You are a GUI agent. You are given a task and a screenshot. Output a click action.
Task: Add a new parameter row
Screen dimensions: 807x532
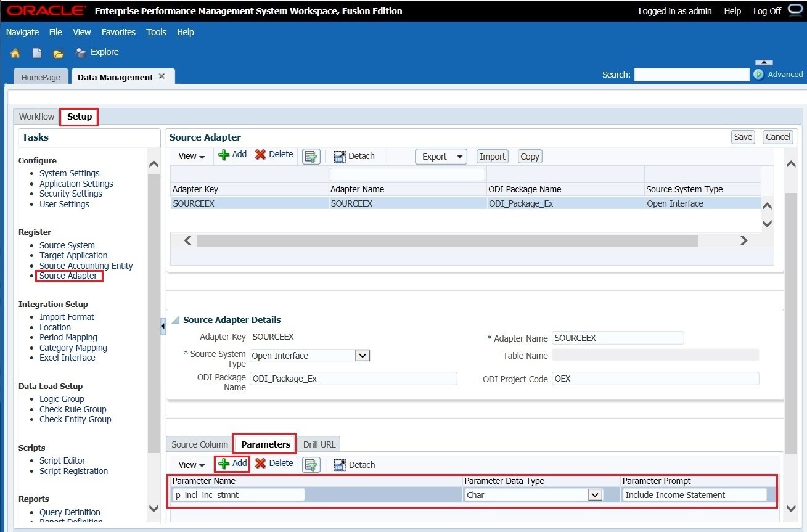[x=232, y=464]
